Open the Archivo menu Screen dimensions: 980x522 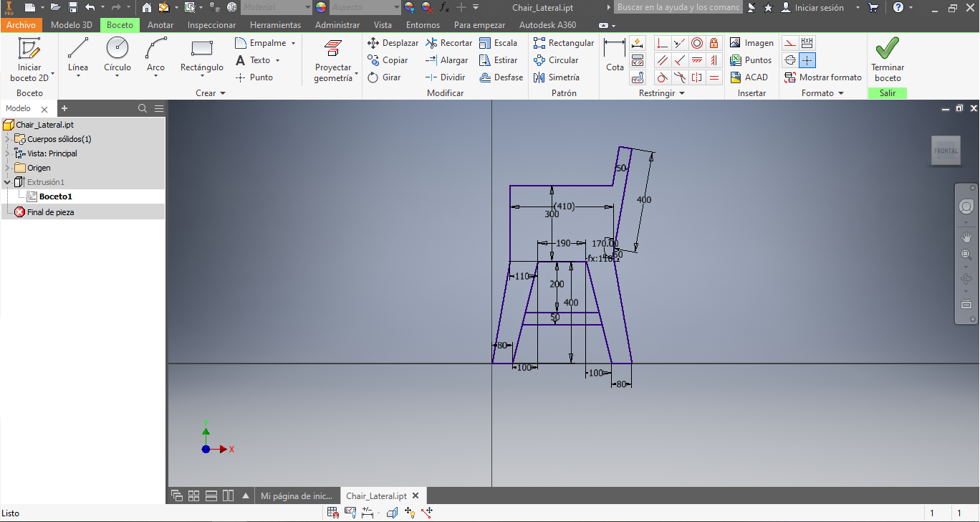point(21,25)
